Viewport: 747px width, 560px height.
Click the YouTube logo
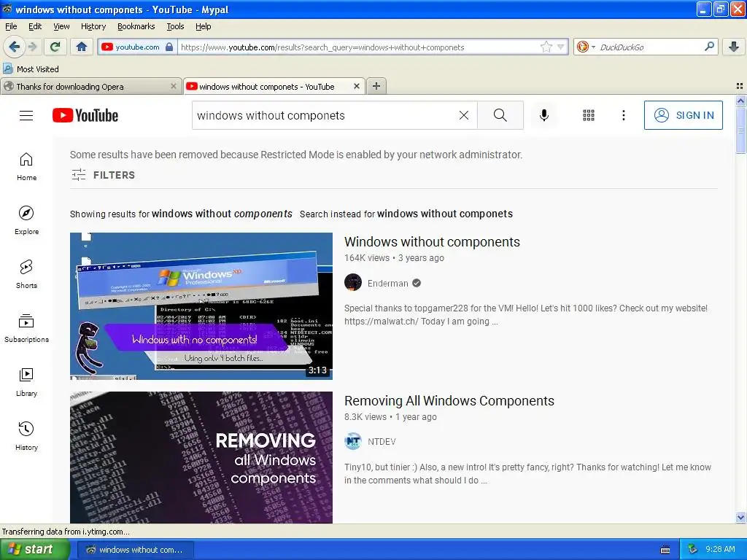pyautogui.click(x=85, y=115)
